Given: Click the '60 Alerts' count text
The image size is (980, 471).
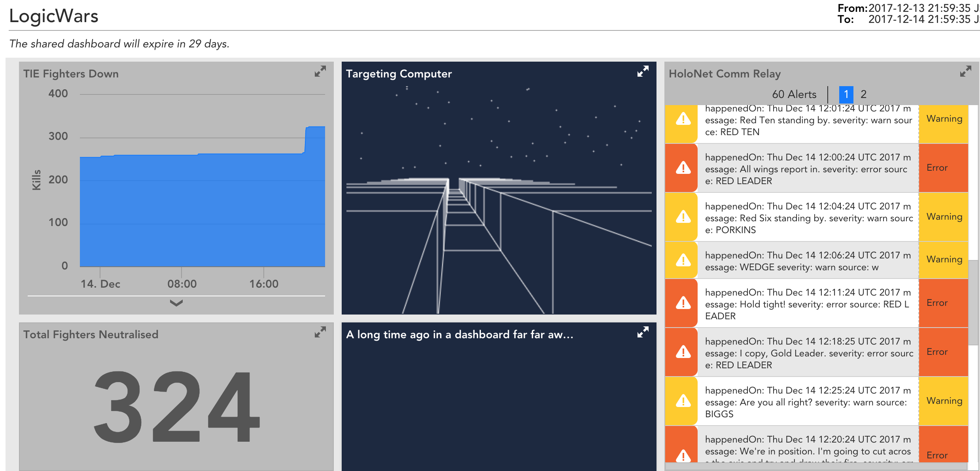Looking at the screenshot, I should (x=794, y=94).
